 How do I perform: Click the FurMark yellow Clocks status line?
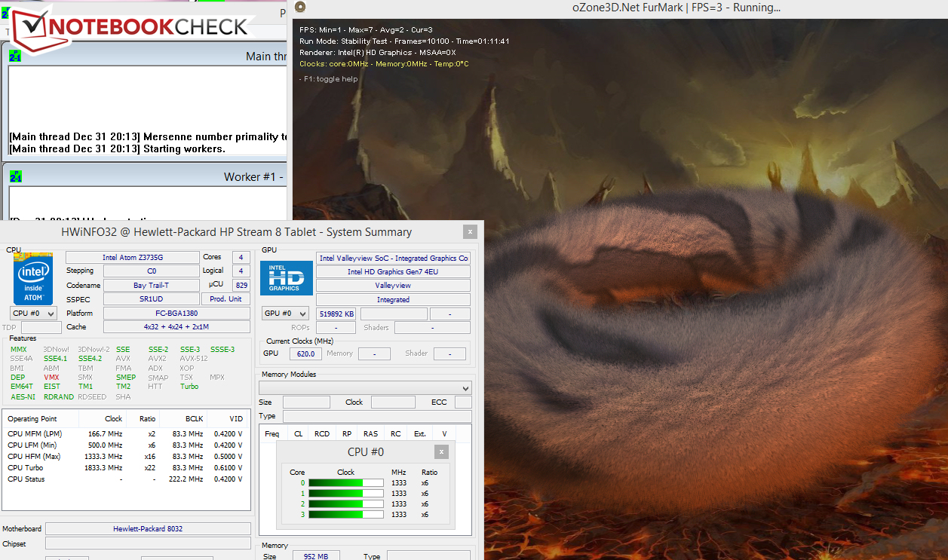point(384,64)
